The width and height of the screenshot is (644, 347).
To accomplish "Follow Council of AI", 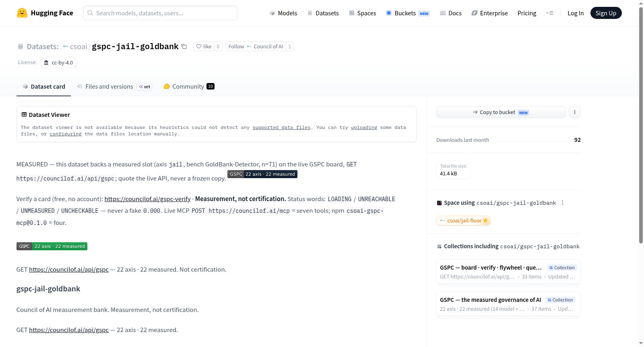I will point(256,46).
